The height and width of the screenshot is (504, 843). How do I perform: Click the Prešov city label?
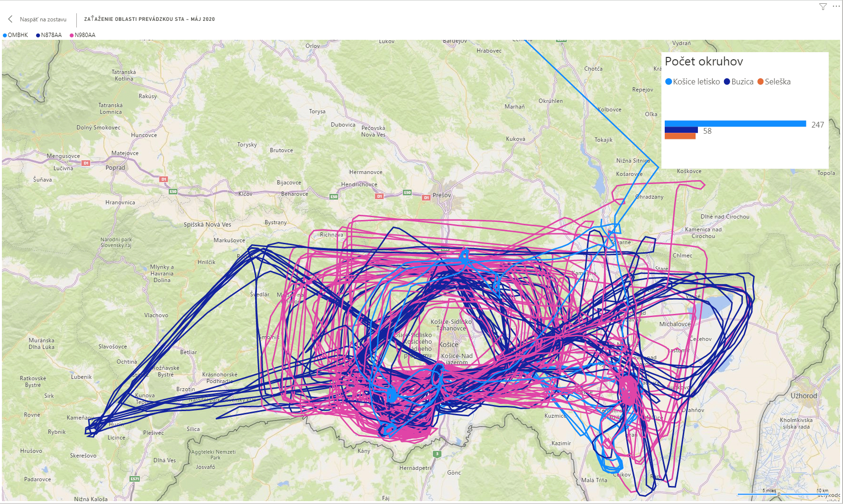442,195
